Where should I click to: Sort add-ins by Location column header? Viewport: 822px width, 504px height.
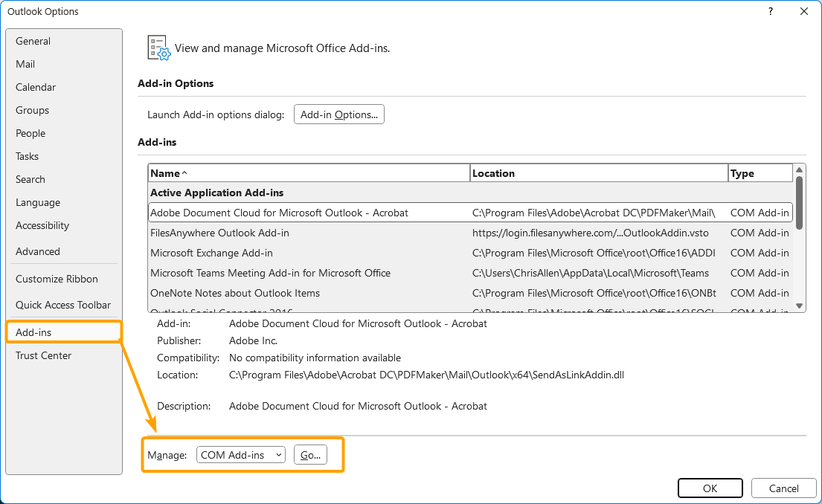tap(599, 173)
